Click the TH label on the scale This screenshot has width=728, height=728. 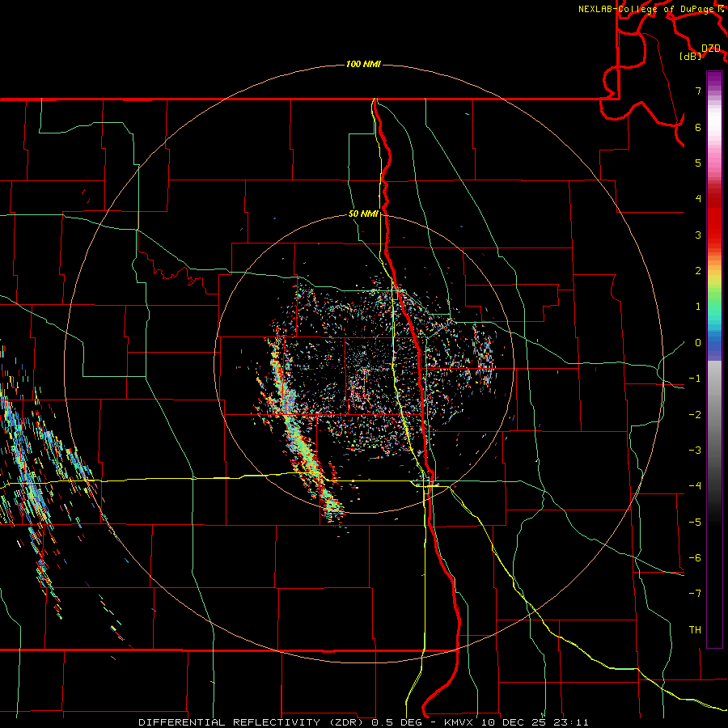click(x=695, y=630)
